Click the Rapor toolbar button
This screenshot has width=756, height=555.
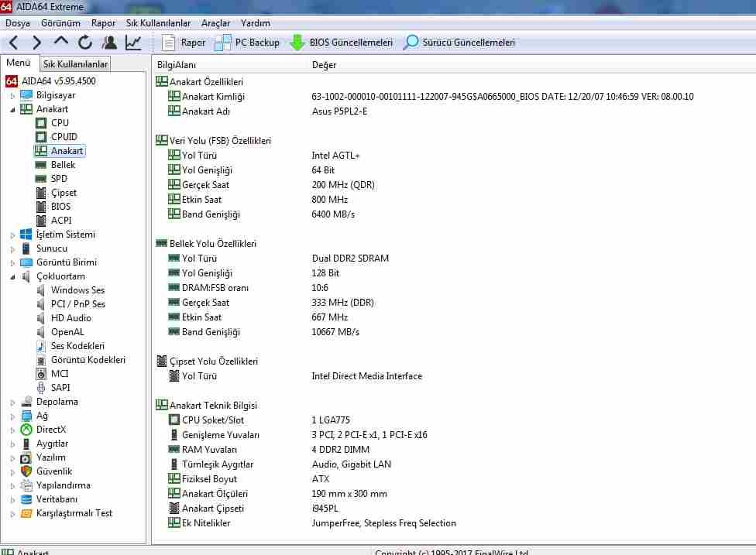coord(184,43)
